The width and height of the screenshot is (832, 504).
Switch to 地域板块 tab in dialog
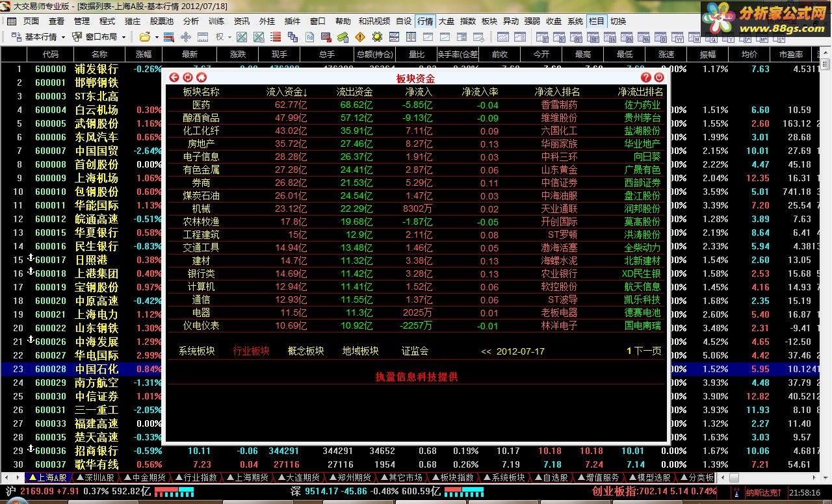tap(360, 351)
